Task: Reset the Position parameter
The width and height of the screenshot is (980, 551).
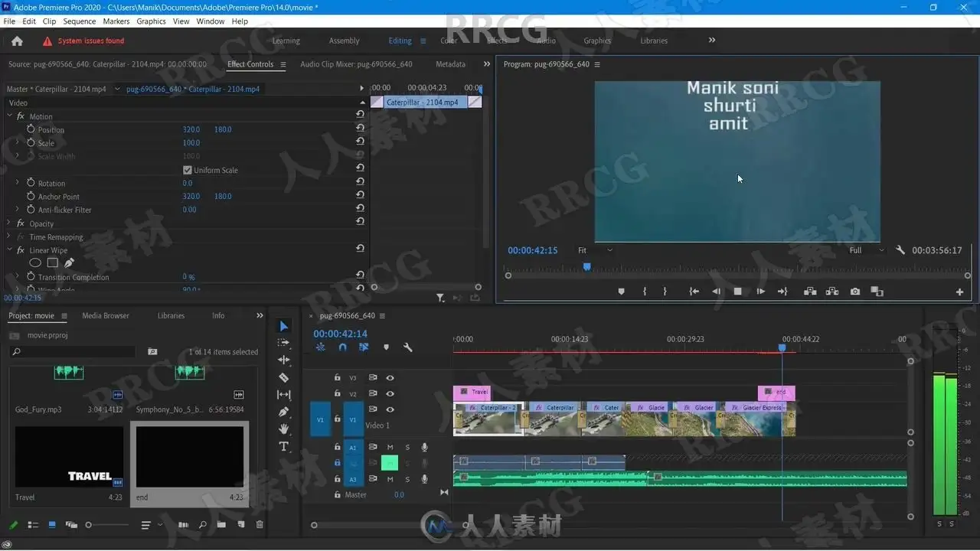Action: [x=360, y=129]
